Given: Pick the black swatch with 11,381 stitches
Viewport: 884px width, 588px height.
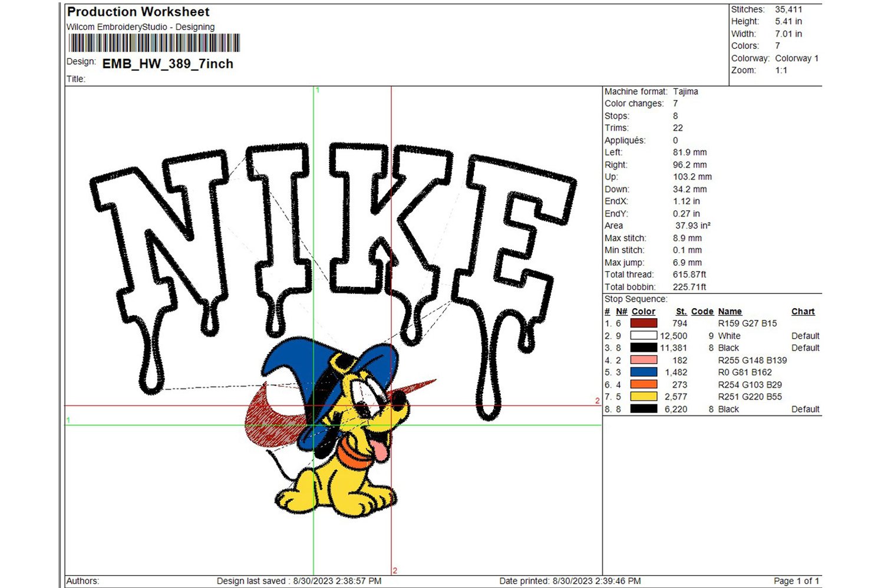Looking at the screenshot, I should 644,348.
